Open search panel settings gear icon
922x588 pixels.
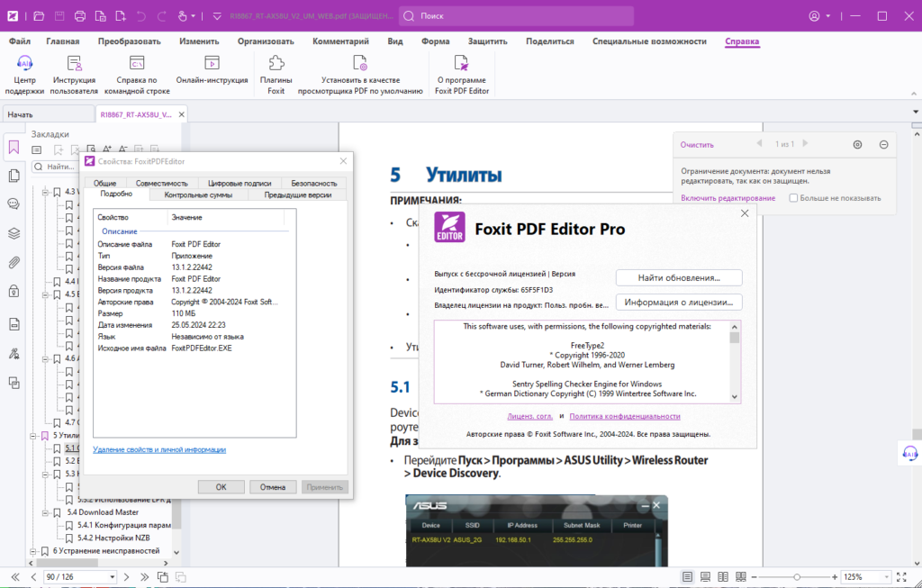(857, 145)
